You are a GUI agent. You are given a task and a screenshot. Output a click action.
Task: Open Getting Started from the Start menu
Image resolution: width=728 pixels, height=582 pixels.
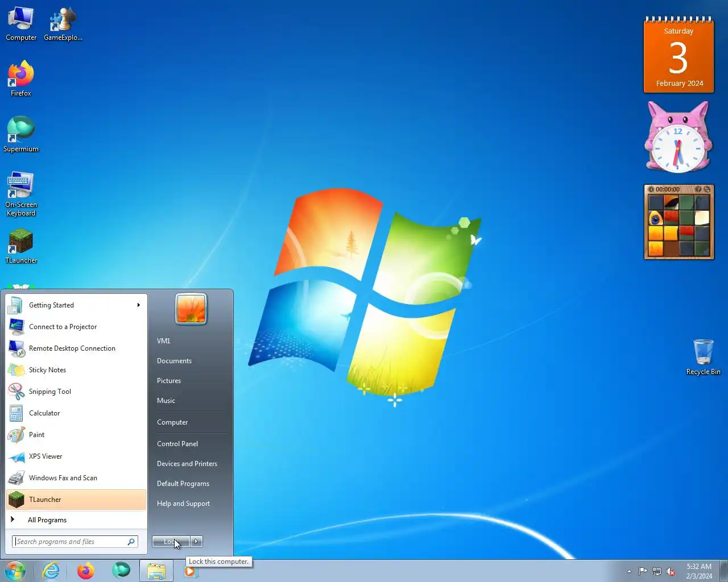[76, 305]
